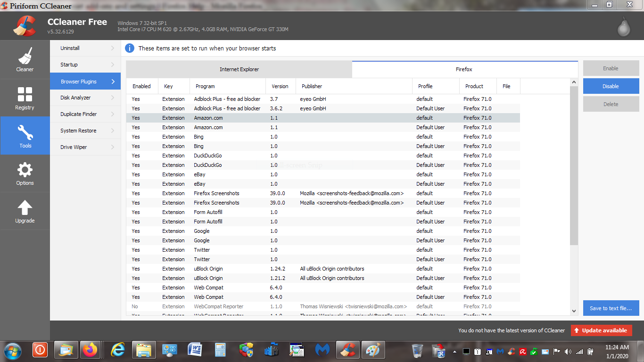Open Microsoft Word from taskbar

coord(195,350)
